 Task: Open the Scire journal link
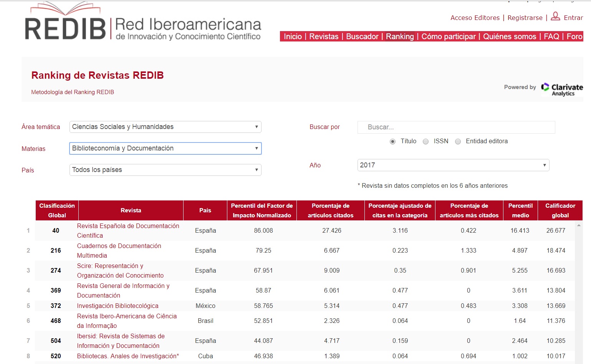coord(120,271)
